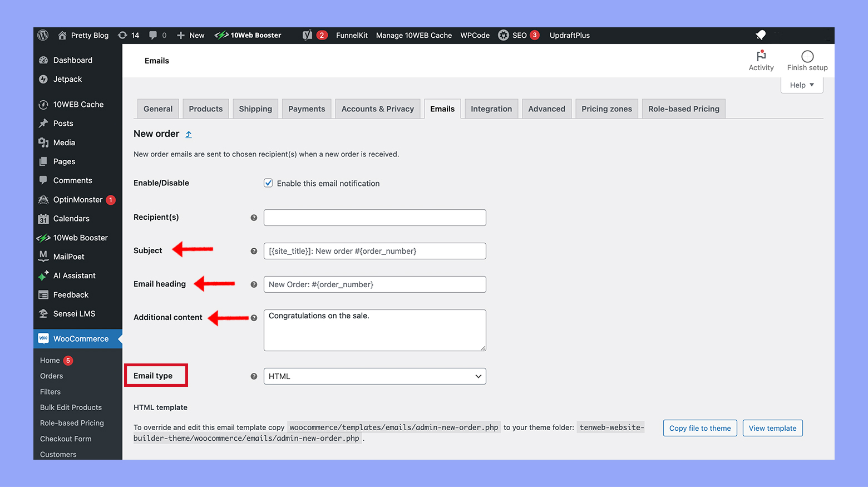Click the Activity flag icon
868x487 pixels.
click(761, 57)
